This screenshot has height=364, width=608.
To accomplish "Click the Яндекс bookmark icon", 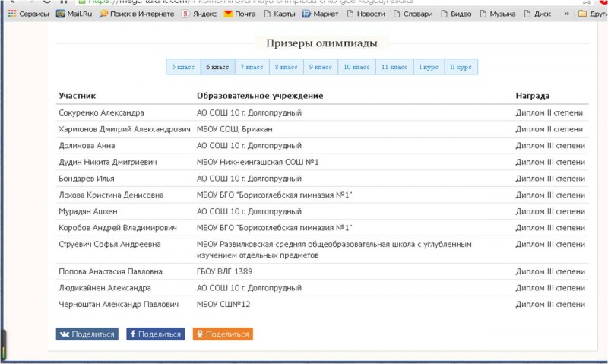I will point(185,14).
